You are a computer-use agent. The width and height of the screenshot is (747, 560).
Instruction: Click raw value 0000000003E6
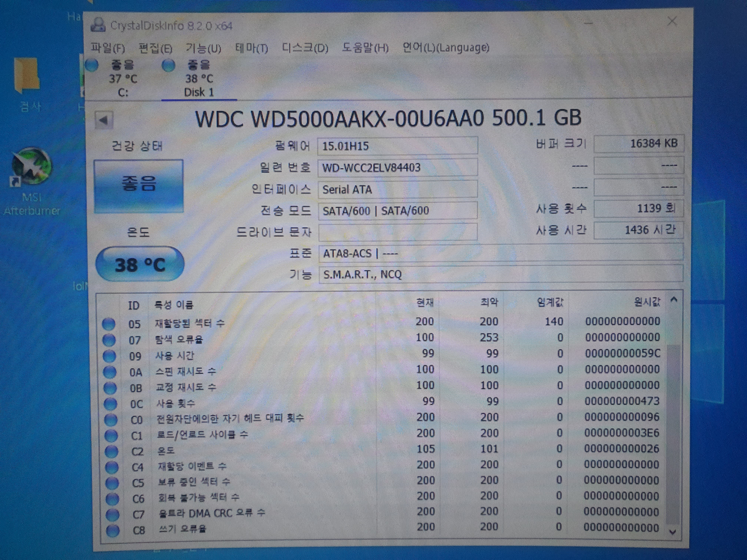coord(622,433)
